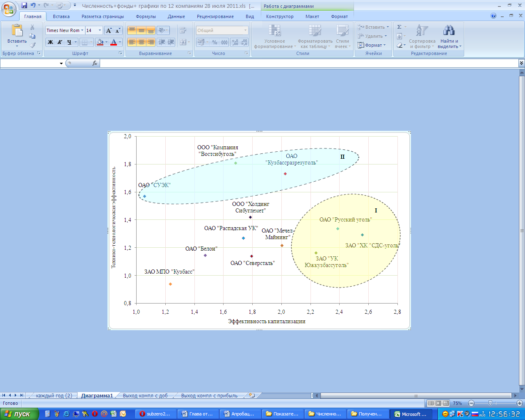Screen dimensions: 525x420
Task: Click Удалить in Ячейки group
Action: [x=372, y=36]
